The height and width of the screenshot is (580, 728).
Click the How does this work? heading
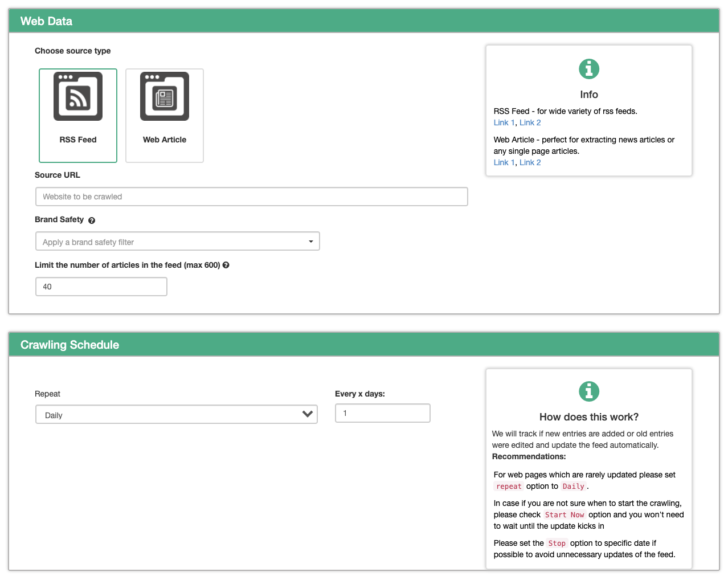click(x=589, y=417)
